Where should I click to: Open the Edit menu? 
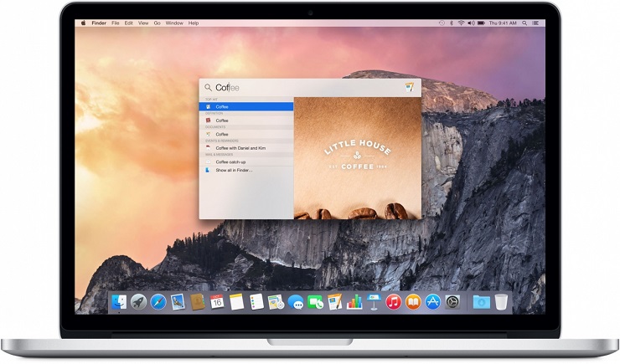(x=128, y=23)
